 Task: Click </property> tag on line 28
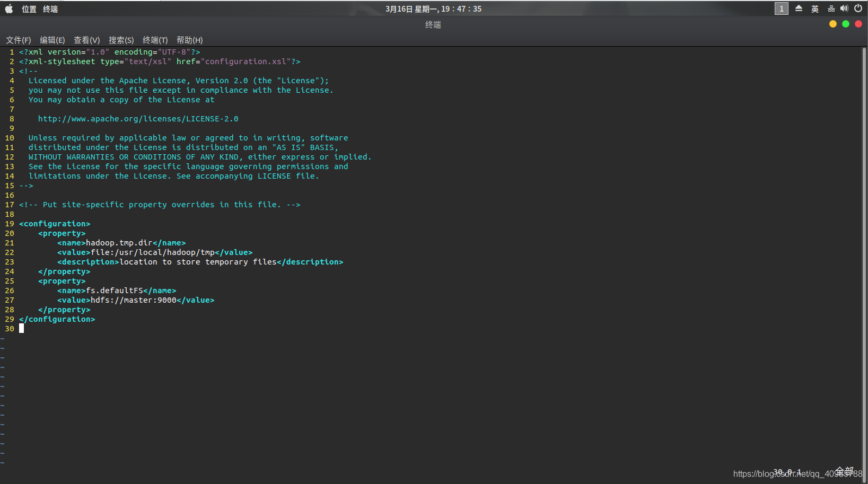coord(64,310)
